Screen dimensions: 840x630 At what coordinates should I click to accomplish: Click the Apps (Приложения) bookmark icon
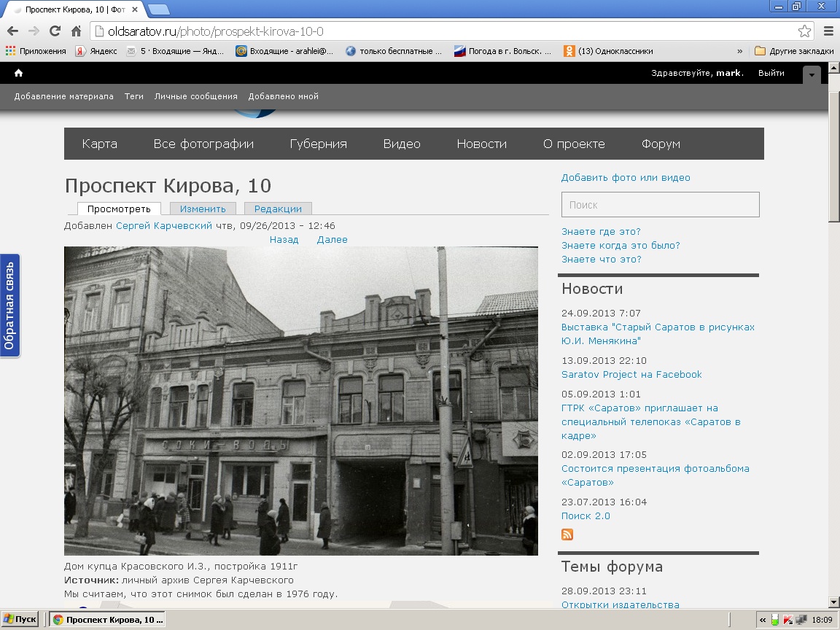(x=10, y=51)
